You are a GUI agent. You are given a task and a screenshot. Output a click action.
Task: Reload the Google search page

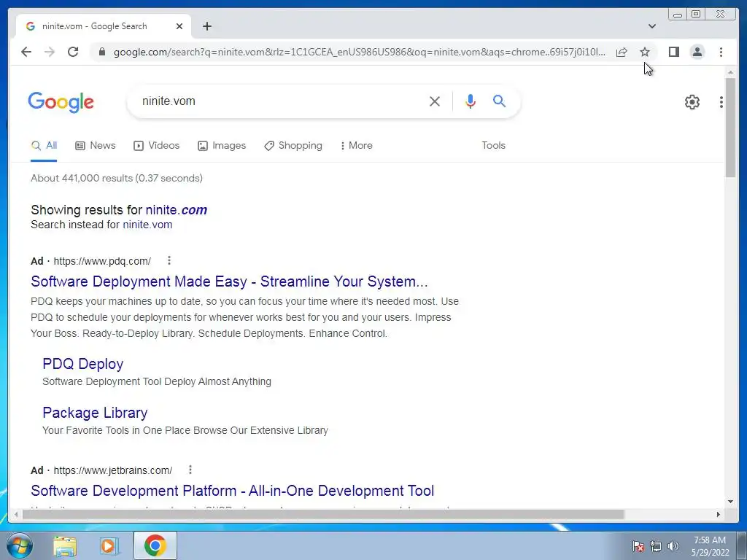coord(73,52)
